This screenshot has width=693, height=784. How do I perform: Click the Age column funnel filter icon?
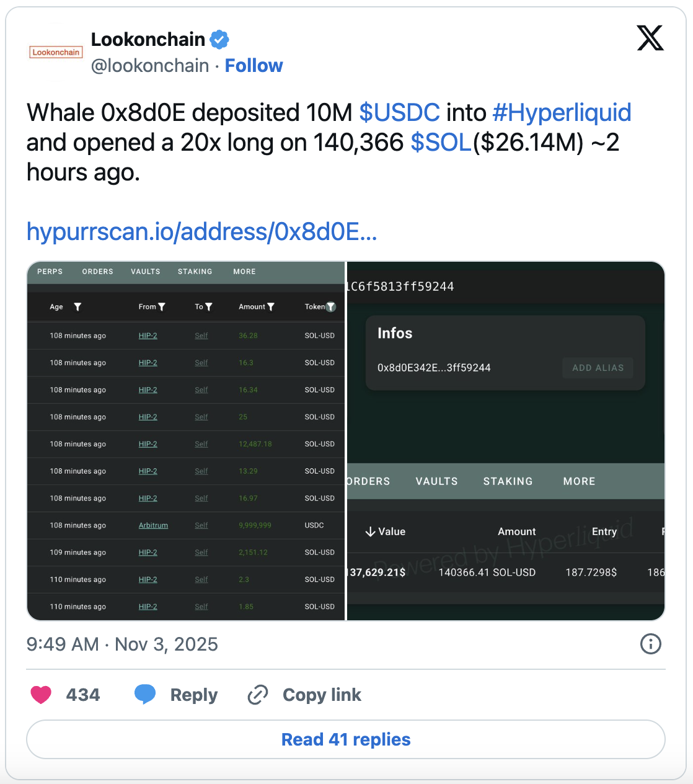click(x=77, y=306)
